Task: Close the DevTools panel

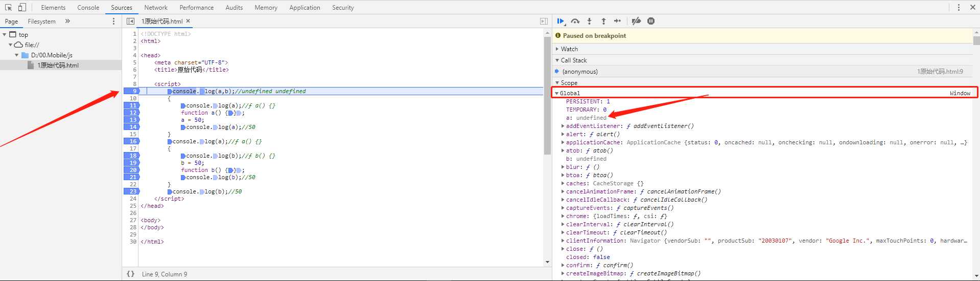Action: point(973,7)
